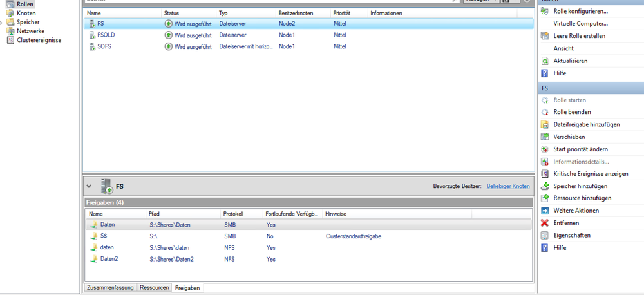Switch to the Zusammenfassung tab
This screenshot has width=644, height=295.
pyautogui.click(x=110, y=288)
